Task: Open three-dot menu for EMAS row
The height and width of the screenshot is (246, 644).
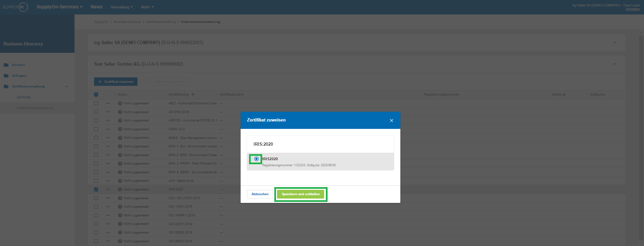Action: pos(108,138)
